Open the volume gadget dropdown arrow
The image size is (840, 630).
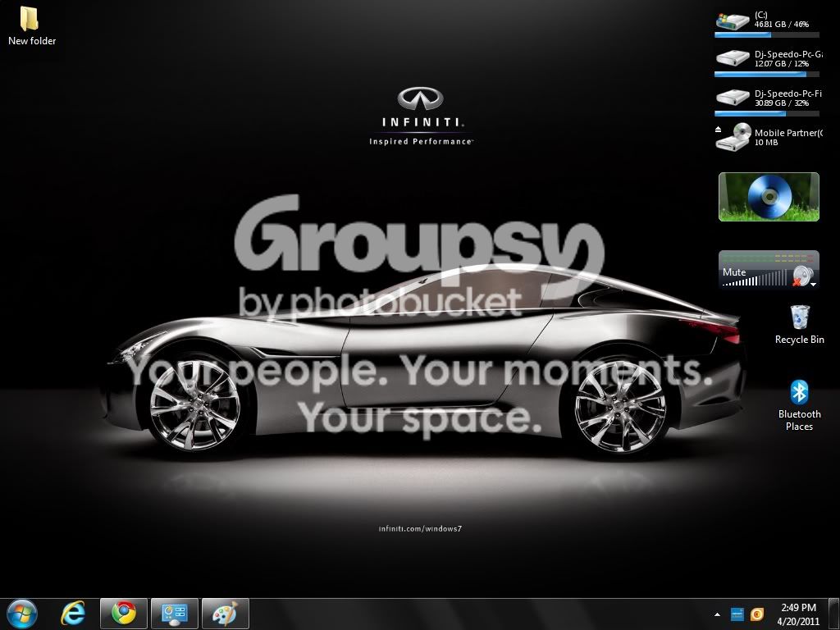pyautogui.click(x=814, y=285)
